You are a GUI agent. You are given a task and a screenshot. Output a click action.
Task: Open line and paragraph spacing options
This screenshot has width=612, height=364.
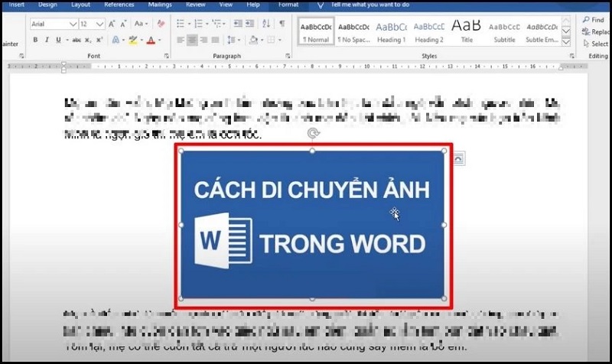(231, 40)
